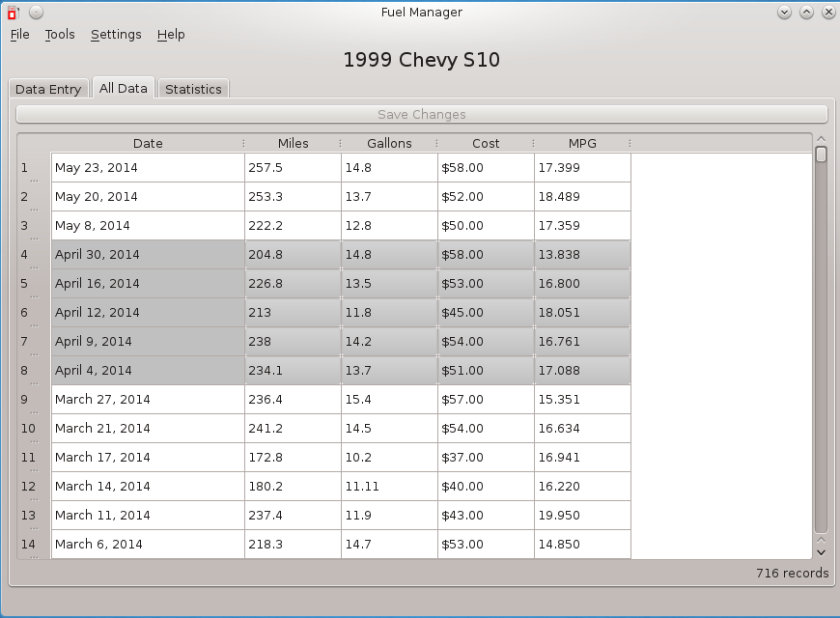Click the gallons cell '11.11'
The width and height of the screenshot is (840, 618).
click(389, 486)
